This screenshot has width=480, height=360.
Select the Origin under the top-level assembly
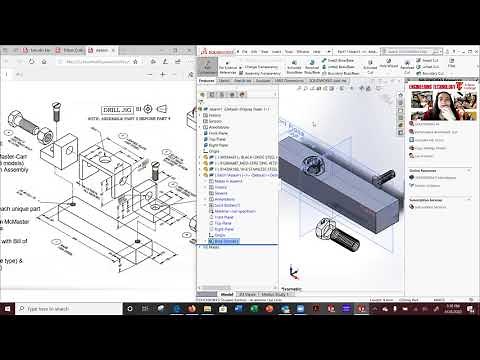tap(211, 151)
